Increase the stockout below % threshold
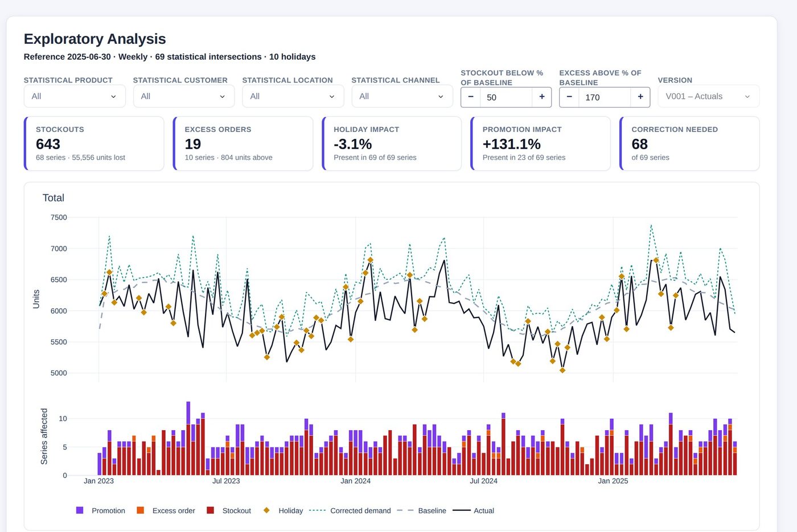The image size is (797, 532). coord(542,97)
